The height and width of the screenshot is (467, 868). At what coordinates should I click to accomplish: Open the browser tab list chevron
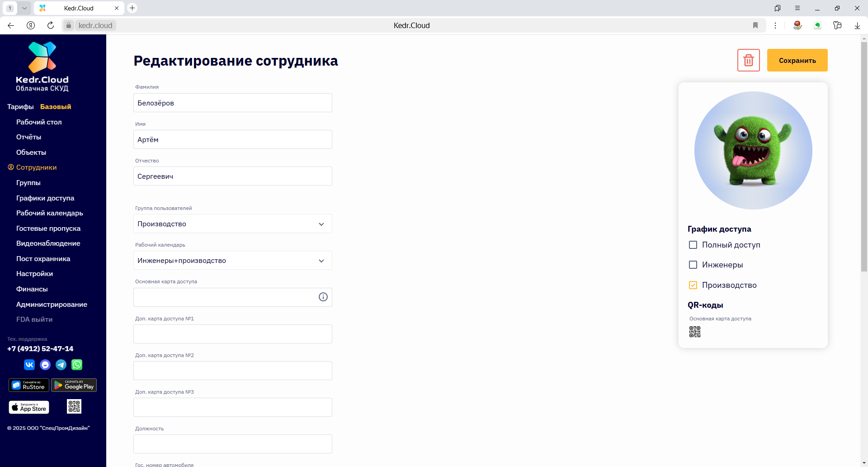click(24, 8)
